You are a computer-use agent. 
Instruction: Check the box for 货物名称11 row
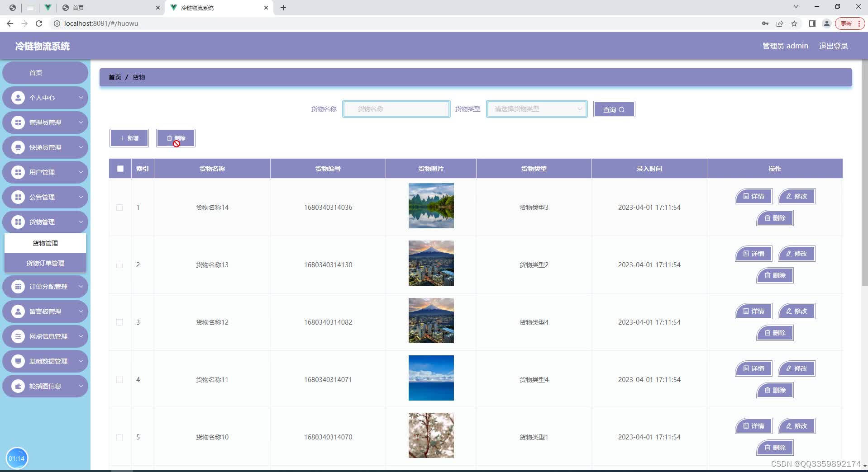(x=119, y=380)
